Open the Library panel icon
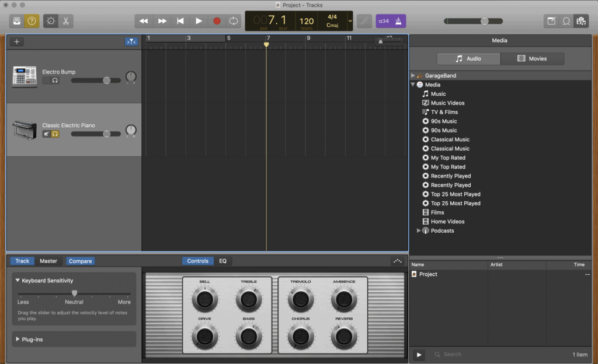598x364 pixels. (x=17, y=21)
